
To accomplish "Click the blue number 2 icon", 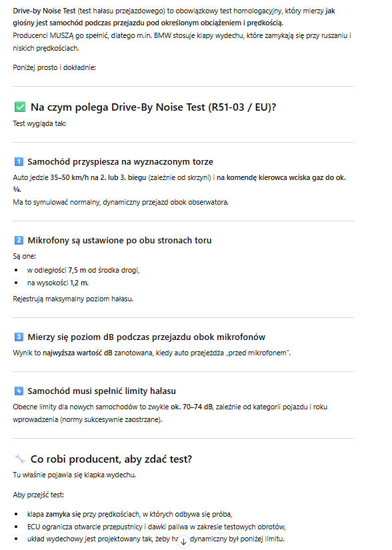I will pyautogui.click(x=19, y=240).
